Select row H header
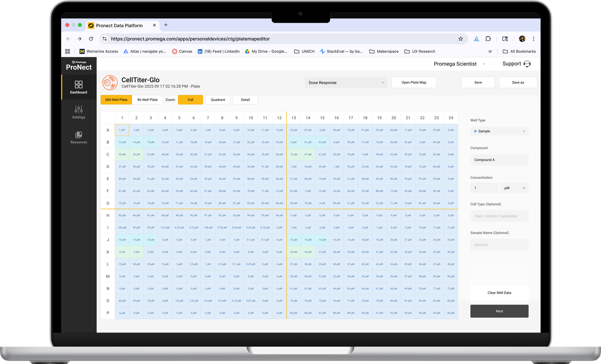This screenshot has width=601, height=364. 108,215
